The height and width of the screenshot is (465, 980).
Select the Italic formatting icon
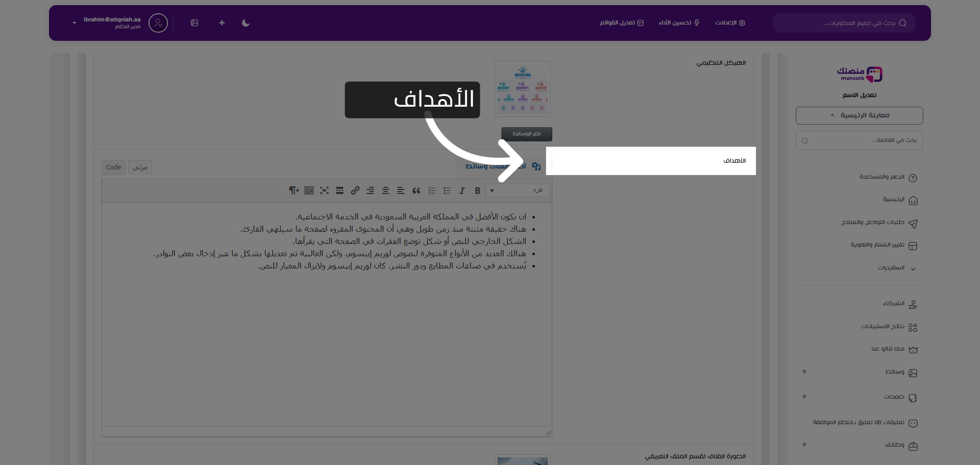(x=462, y=190)
